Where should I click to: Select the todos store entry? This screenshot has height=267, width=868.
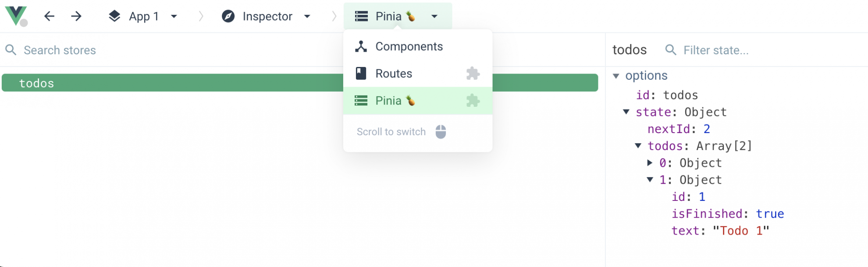(132, 82)
